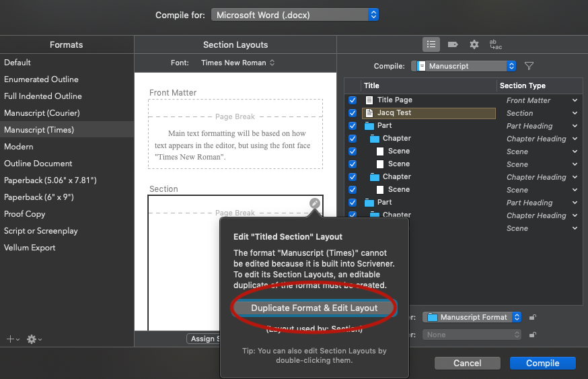Open the Metadata tag tab icon
The width and height of the screenshot is (588, 379).
coord(453,44)
